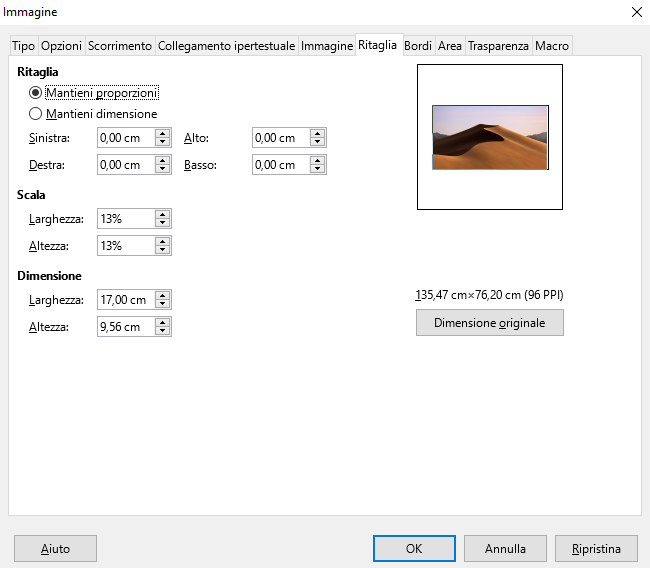The height and width of the screenshot is (568, 650).
Task: Increase the Scala Larghezza percentage
Action: pos(162,214)
